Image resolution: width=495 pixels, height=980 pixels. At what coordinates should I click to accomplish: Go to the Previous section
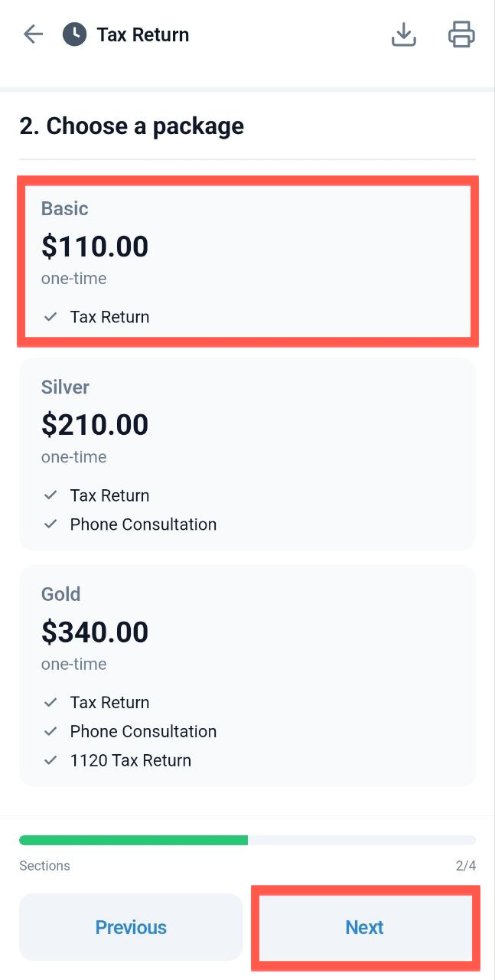click(131, 927)
